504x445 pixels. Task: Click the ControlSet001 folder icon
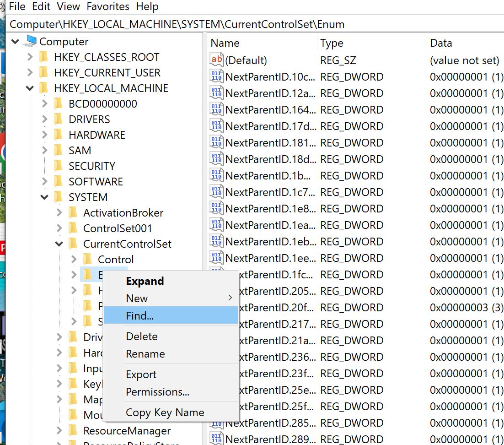[73, 228]
